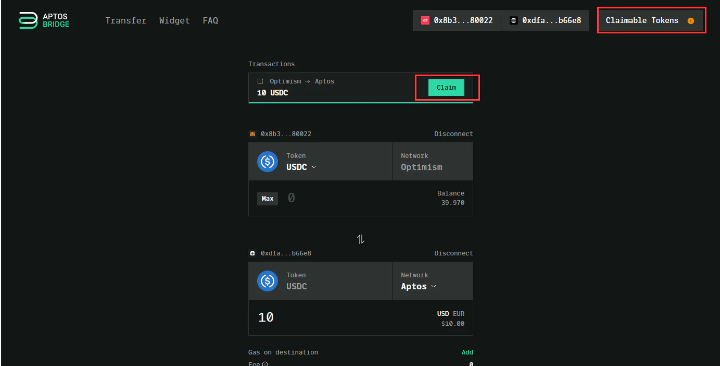Click the Transactions heading text

click(271, 64)
